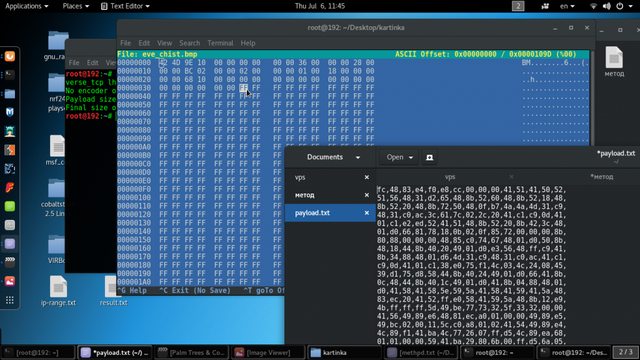Switch to the vps tab in editor

[x=450, y=177]
